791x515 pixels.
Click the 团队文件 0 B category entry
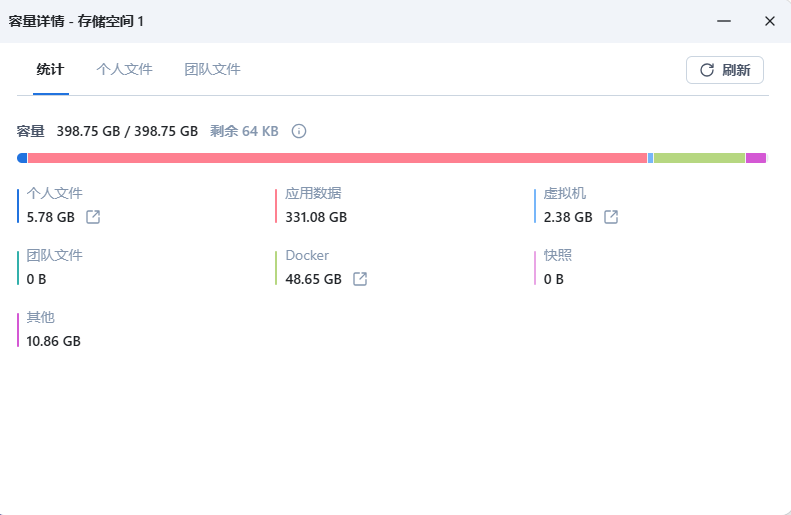[54, 268]
